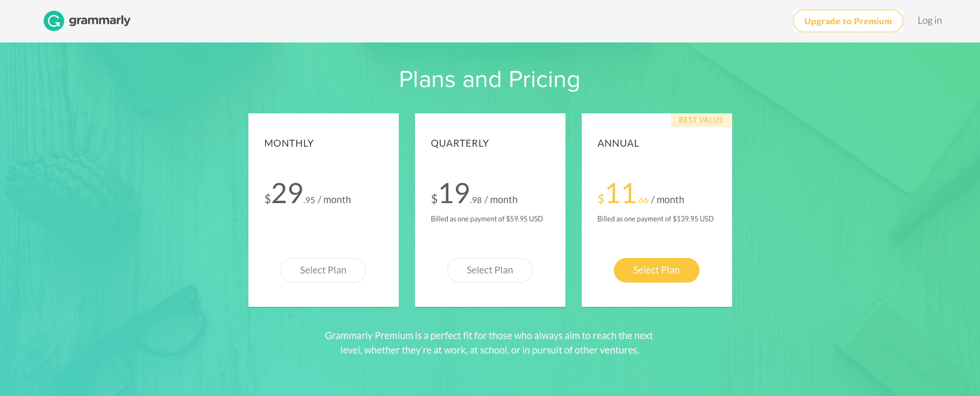Image resolution: width=980 pixels, height=396 pixels.
Task: Click the ANNUAL plan heading
Action: [618, 143]
